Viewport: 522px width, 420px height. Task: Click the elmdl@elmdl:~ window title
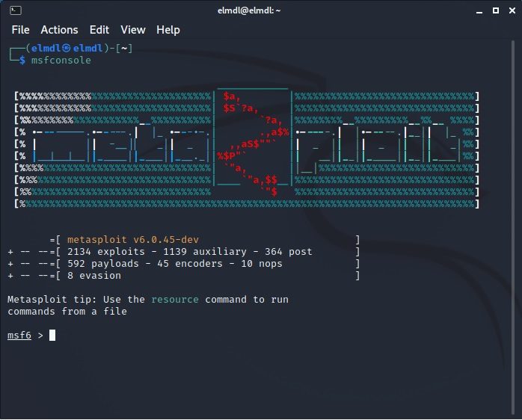click(260, 10)
